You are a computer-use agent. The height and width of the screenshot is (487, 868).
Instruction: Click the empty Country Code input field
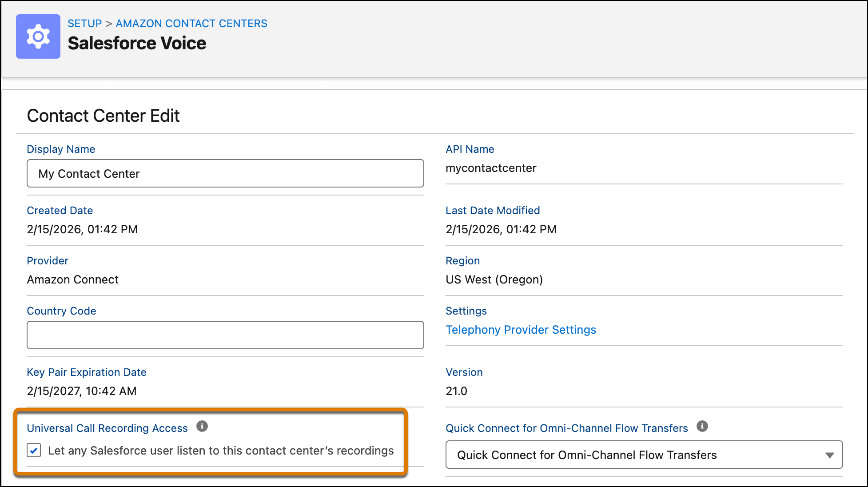[x=225, y=335]
